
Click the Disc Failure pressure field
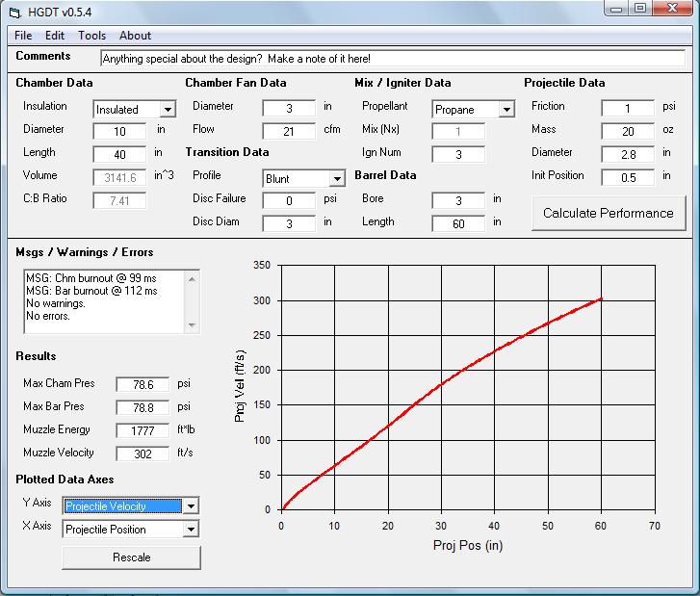289,201
